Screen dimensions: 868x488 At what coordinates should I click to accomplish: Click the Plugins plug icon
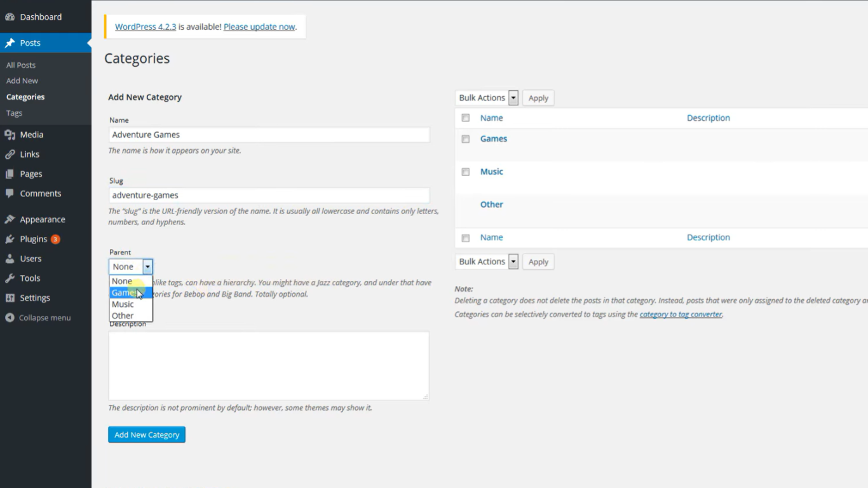[10, 240]
